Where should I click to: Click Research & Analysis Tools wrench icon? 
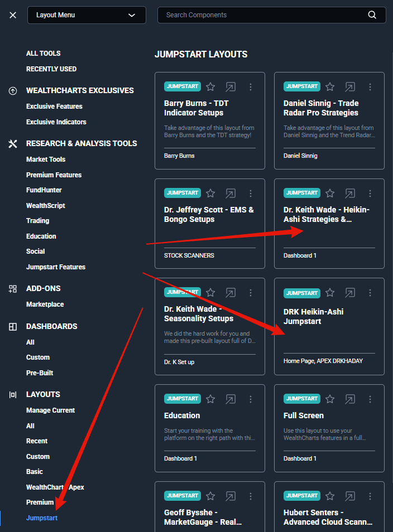click(x=13, y=143)
